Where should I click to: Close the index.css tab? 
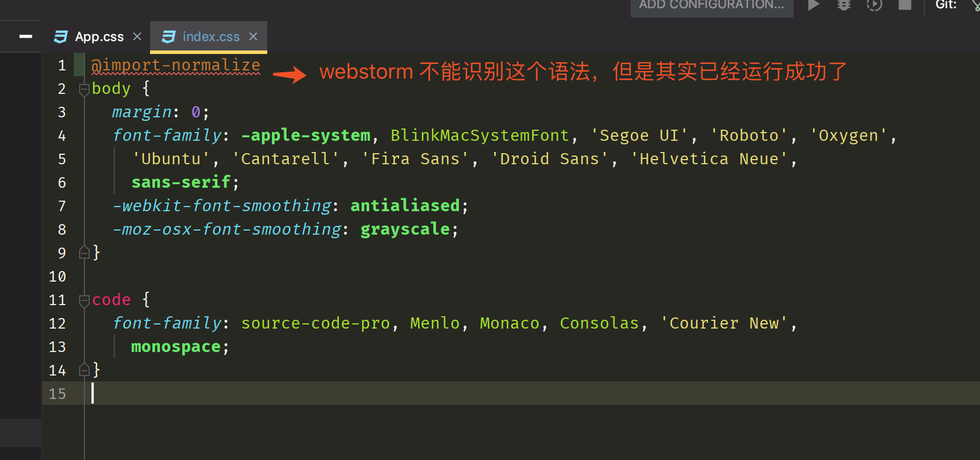click(253, 36)
